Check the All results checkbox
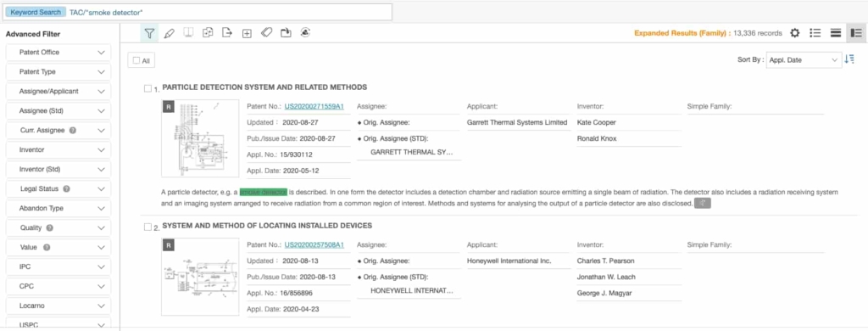868x331 pixels. 136,61
